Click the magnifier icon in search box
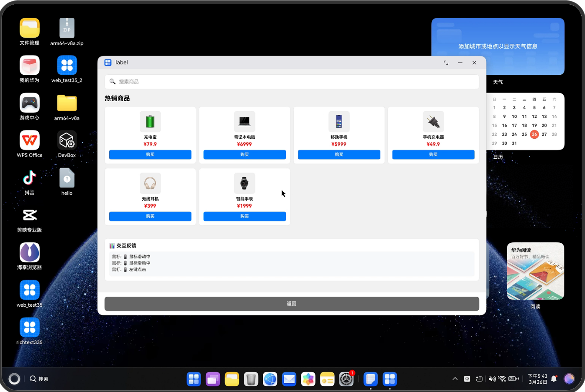This screenshot has width=585, height=392. coord(112,82)
